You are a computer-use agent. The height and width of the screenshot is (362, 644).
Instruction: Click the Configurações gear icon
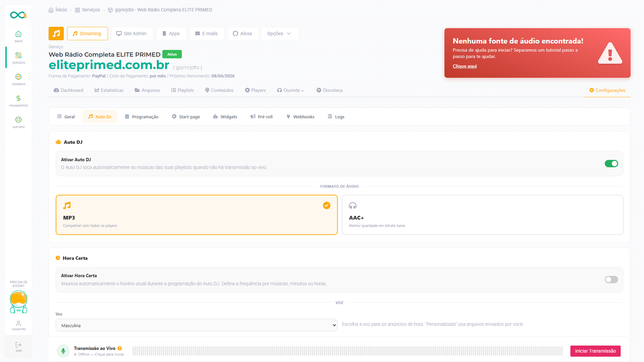[x=592, y=90]
